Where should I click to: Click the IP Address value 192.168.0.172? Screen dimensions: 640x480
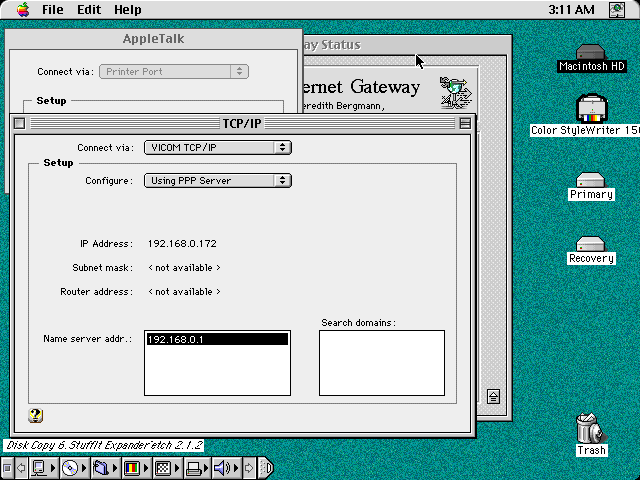182,244
